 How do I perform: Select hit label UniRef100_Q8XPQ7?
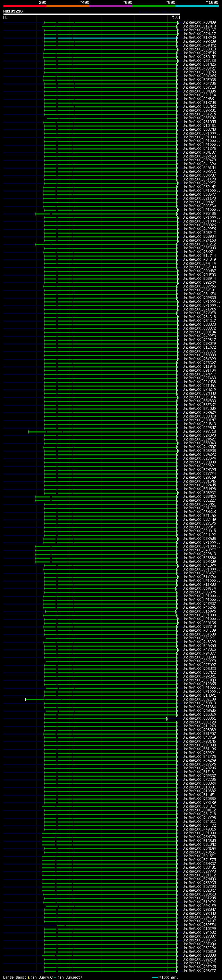199,176
